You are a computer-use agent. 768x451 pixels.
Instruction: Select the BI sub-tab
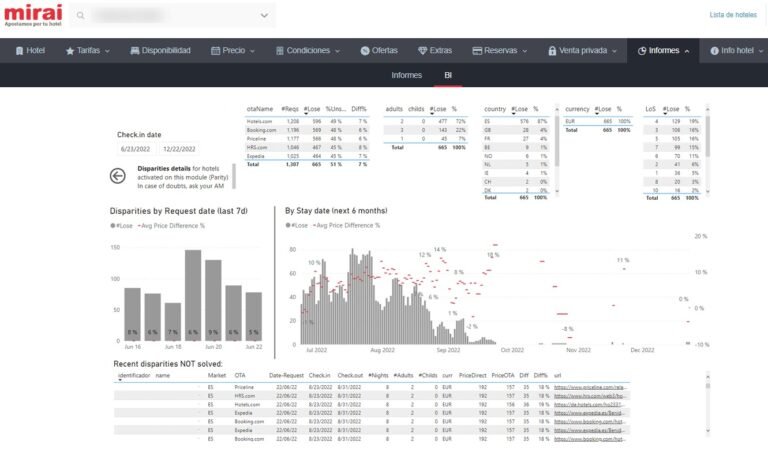[x=448, y=75]
